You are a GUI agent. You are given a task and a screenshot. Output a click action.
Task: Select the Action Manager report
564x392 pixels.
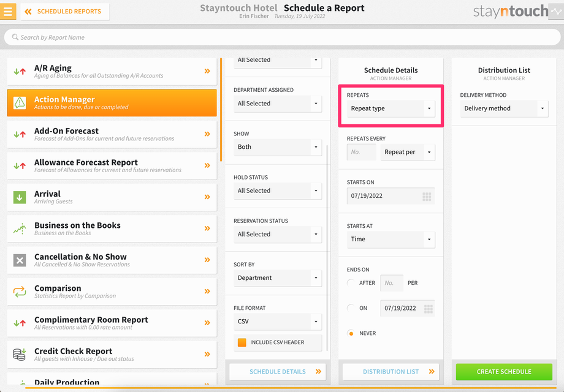pyautogui.click(x=112, y=103)
